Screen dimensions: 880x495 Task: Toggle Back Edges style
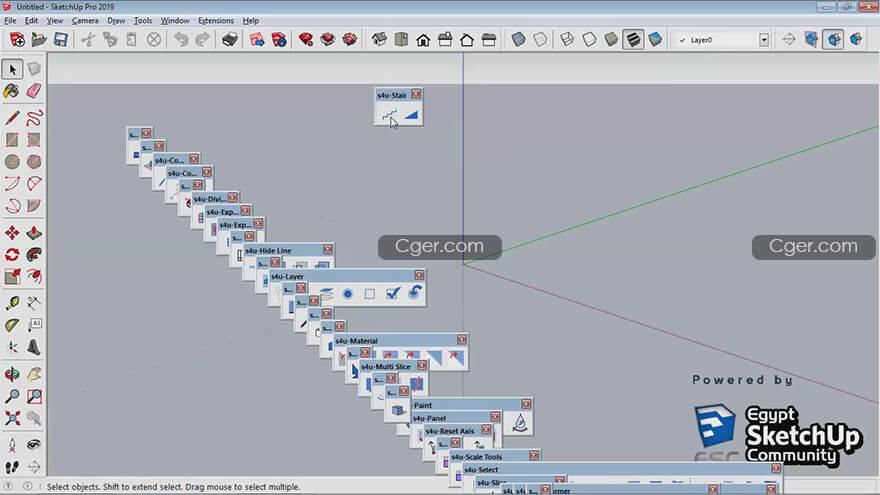tap(540, 39)
